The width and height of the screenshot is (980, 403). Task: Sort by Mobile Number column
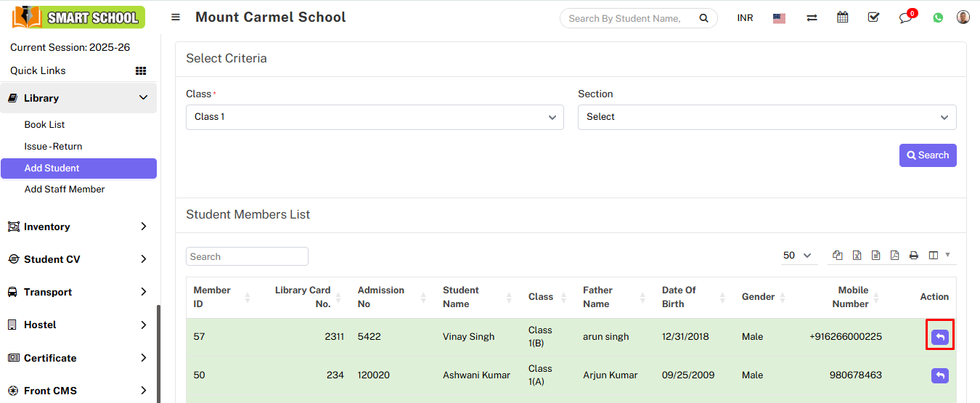(x=877, y=298)
